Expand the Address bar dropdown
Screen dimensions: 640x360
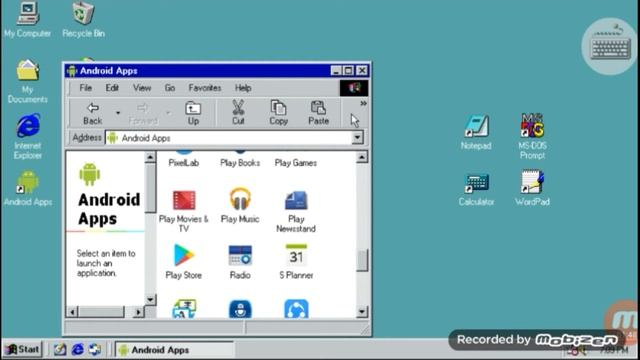357,138
